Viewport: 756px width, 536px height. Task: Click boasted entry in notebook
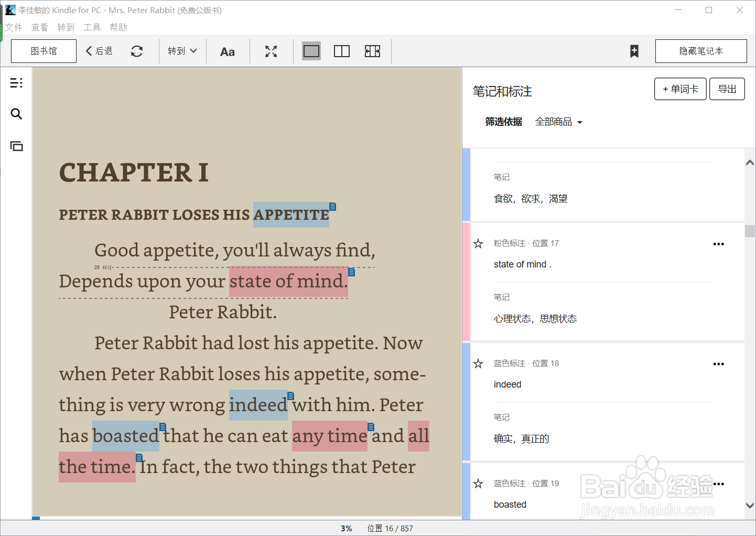510,505
